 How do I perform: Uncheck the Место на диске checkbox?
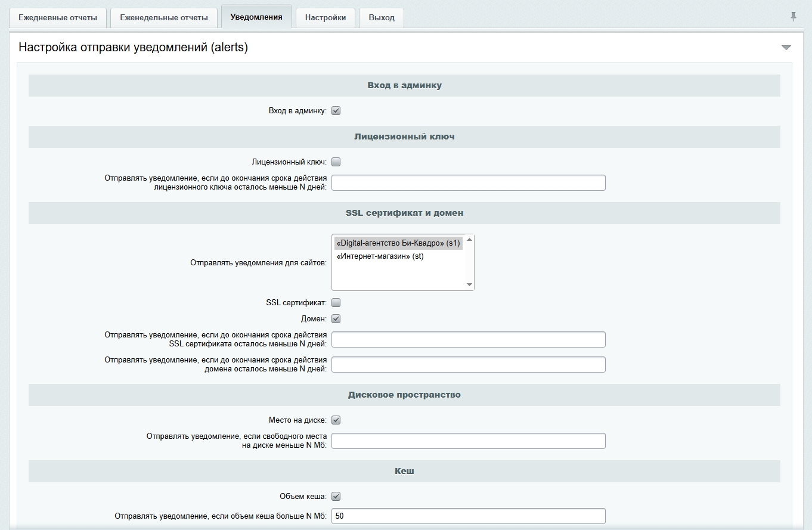(336, 420)
